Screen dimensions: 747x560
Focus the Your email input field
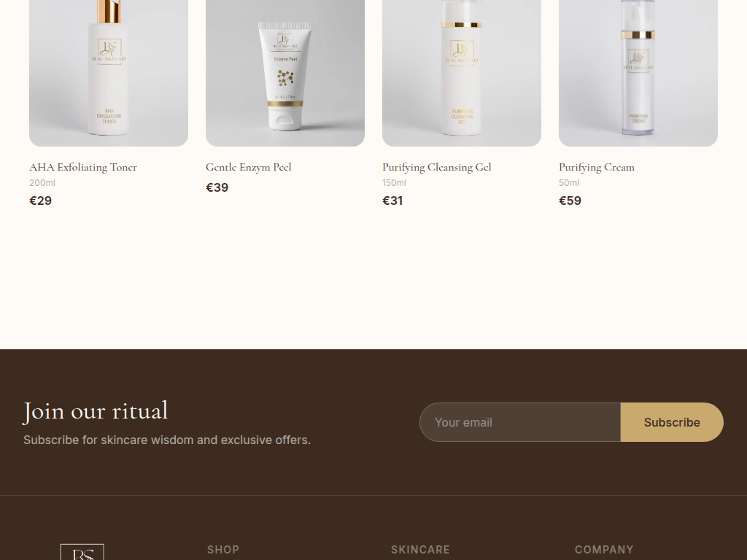point(520,422)
